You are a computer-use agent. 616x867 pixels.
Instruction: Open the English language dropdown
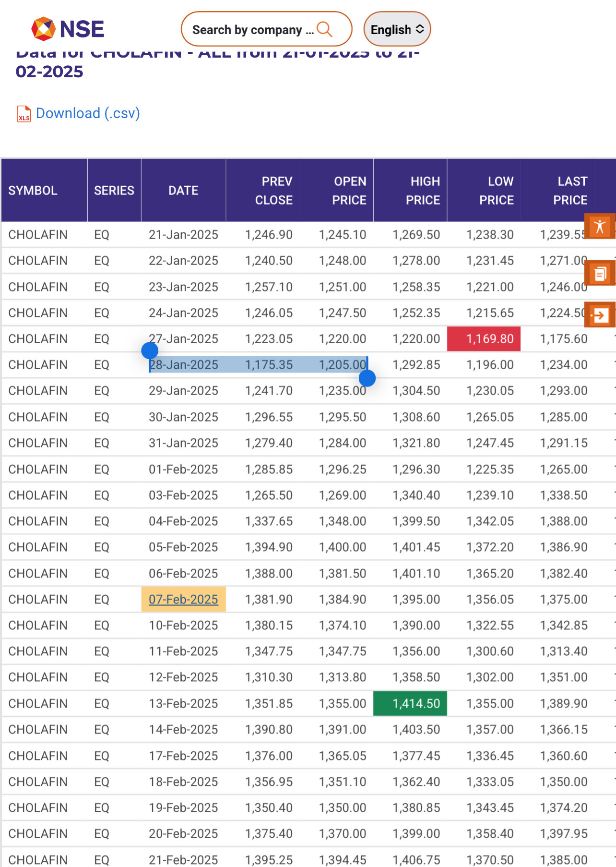[x=397, y=29]
